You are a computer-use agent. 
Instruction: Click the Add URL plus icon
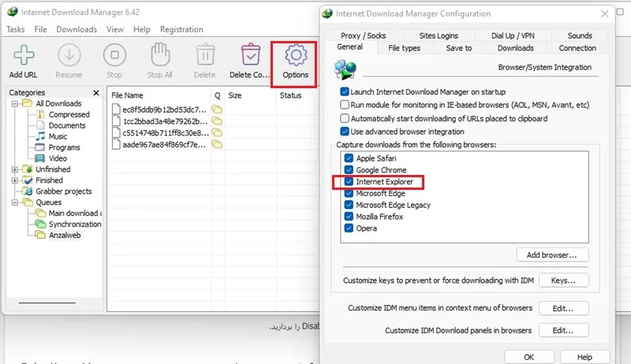coord(24,55)
